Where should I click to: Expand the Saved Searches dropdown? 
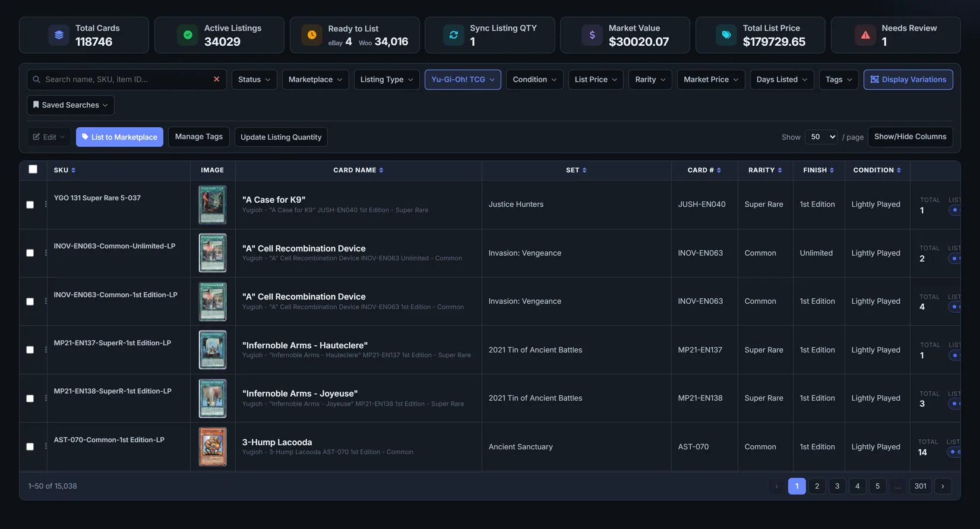(x=71, y=105)
